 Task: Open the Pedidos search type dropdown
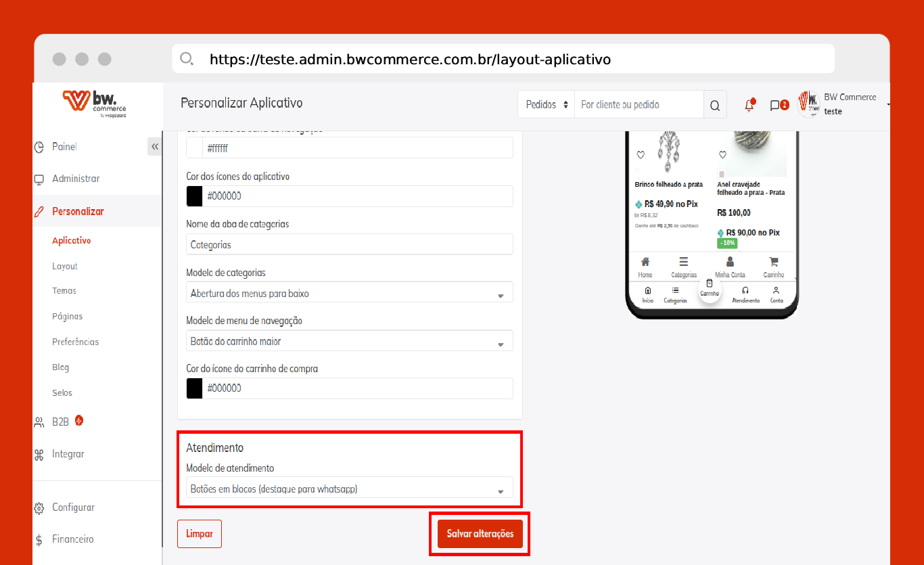pos(547,105)
